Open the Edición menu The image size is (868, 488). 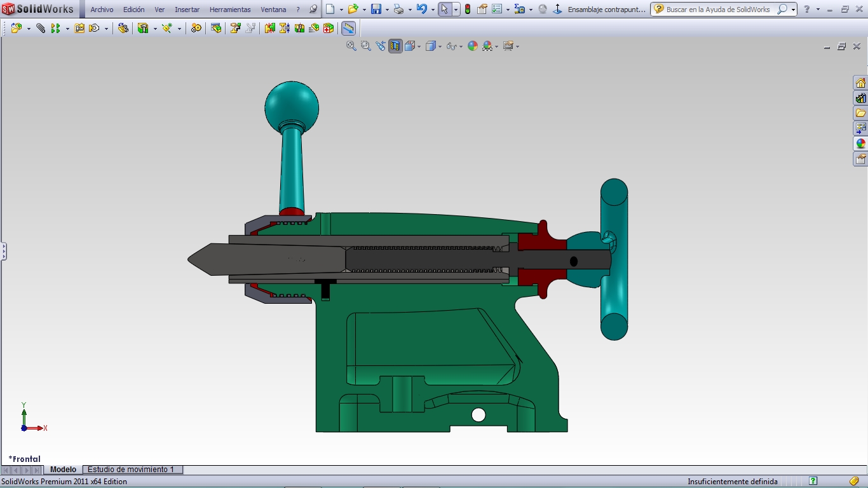point(134,10)
